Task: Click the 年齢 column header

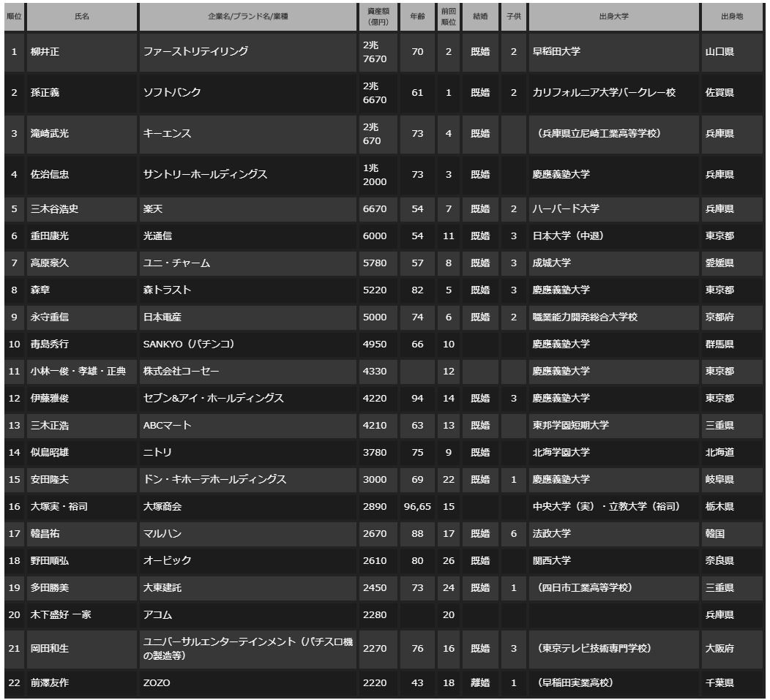Action: pyautogui.click(x=417, y=17)
